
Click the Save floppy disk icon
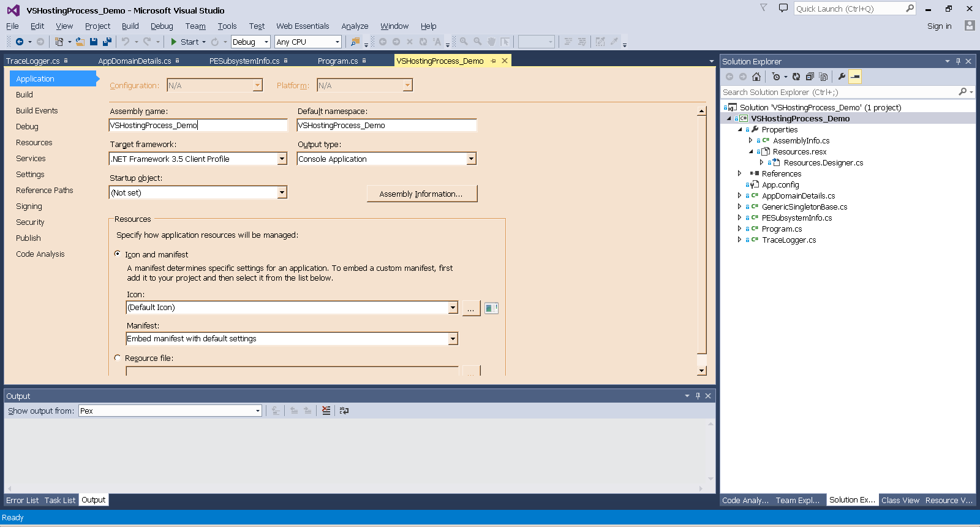click(x=94, y=42)
